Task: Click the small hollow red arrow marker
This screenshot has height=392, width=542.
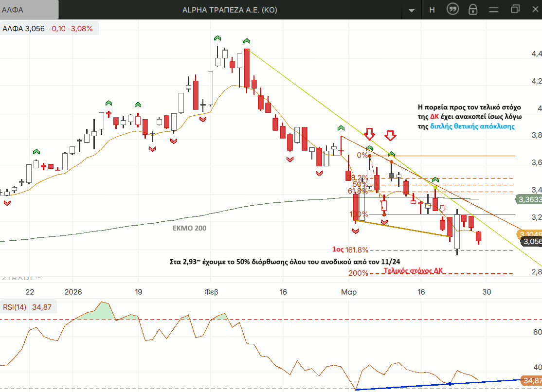Action: pos(442,208)
